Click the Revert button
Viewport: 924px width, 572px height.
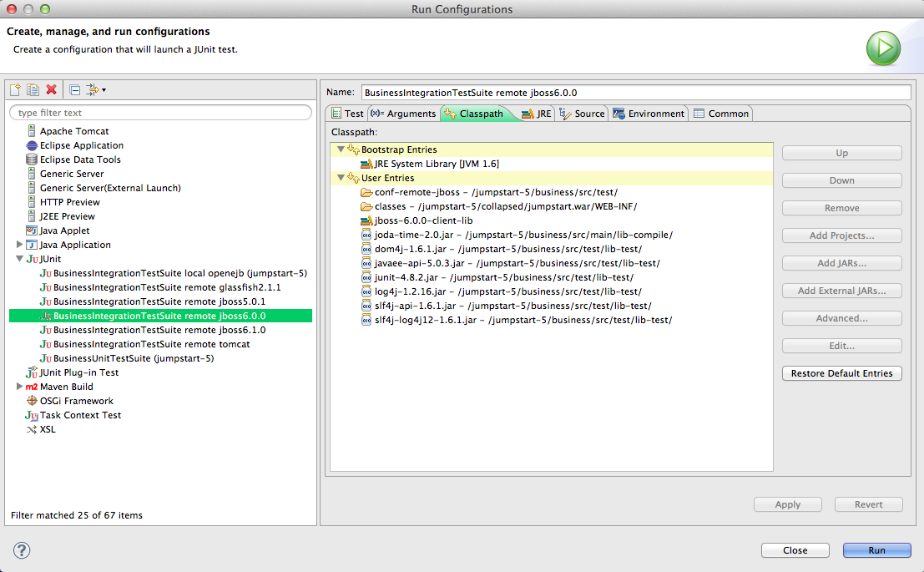(869, 504)
